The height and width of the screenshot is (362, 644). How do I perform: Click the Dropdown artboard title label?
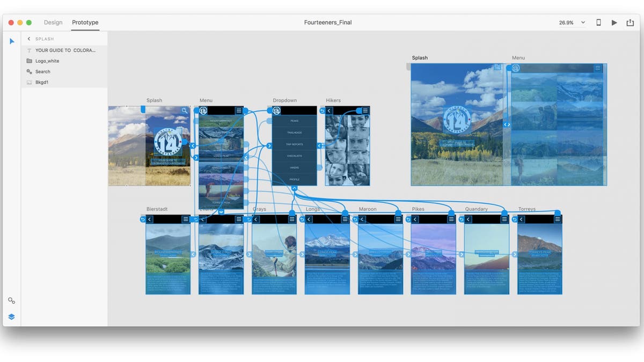(x=284, y=100)
